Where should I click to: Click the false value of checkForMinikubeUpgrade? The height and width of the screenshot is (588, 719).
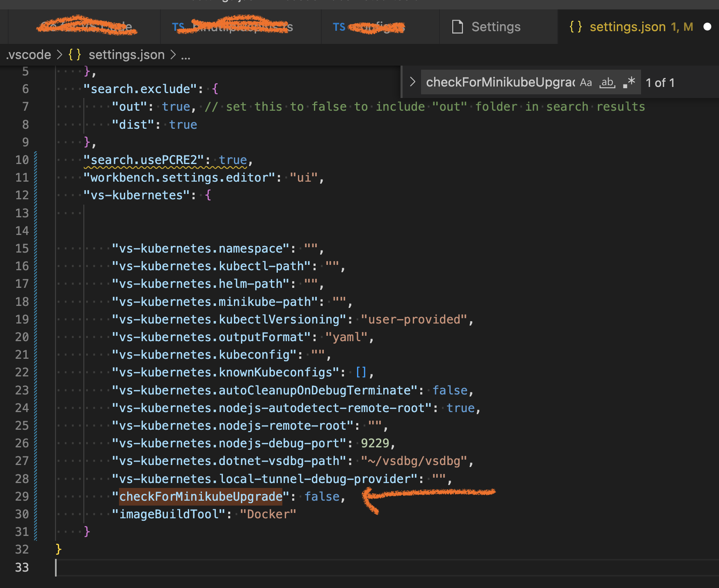click(x=322, y=497)
